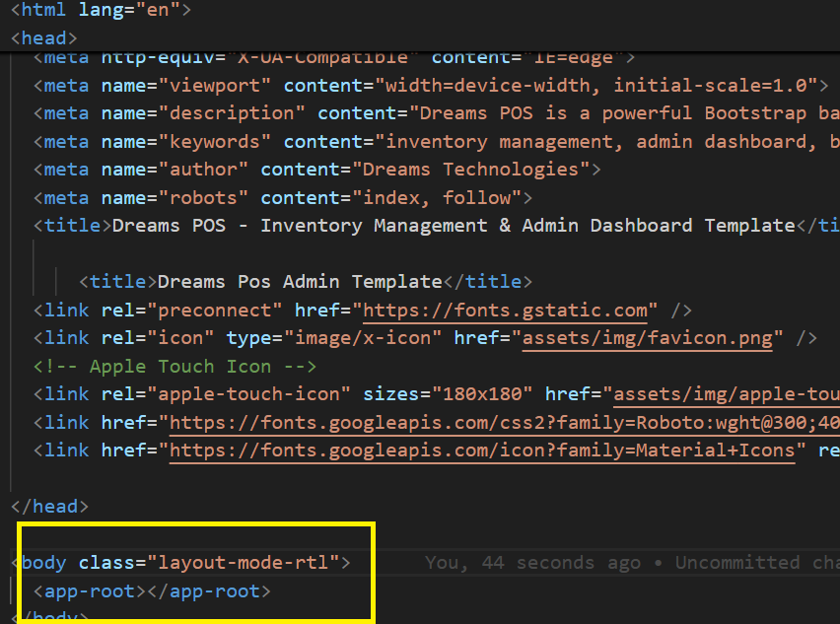Click the sizes "180x180" attribute value
This screenshot has height=624, width=840.
(476, 395)
